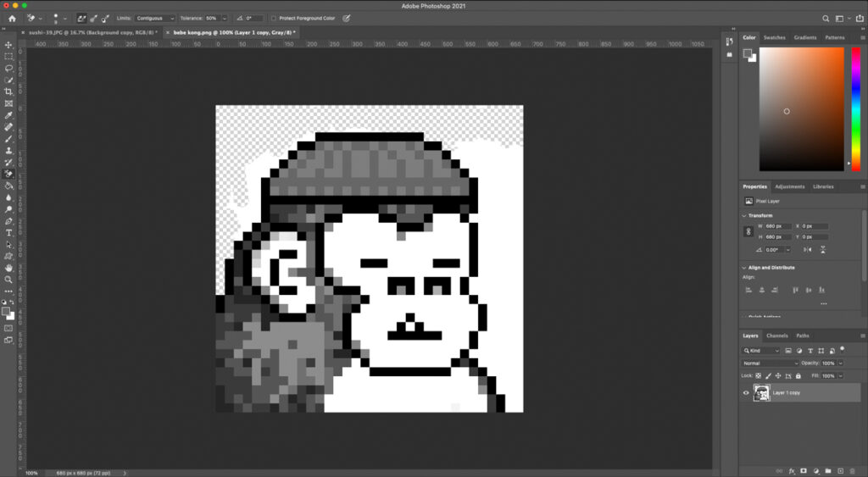The height and width of the screenshot is (477, 868).
Task: Select the Move tool
Action: pyautogui.click(x=8, y=44)
